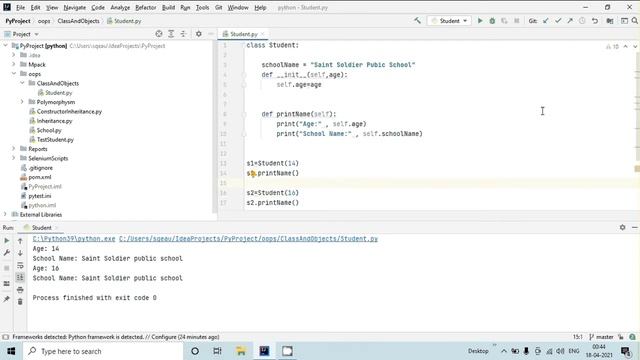Open the Student run configuration dropdown
Screen dimensions: 640x360
449,21
